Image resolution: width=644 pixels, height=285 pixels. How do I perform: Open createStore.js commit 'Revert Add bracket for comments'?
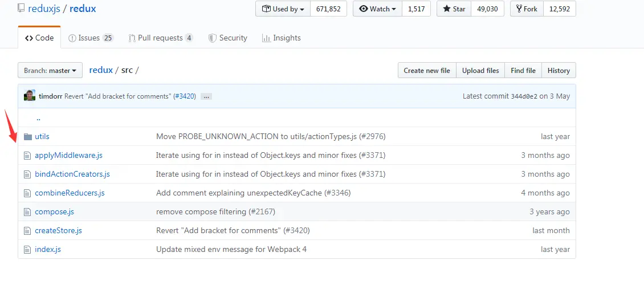tap(233, 231)
